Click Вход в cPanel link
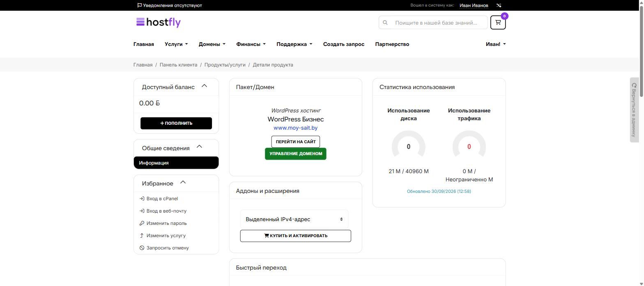The height and width of the screenshot is (286, 644). coord(162,199)
